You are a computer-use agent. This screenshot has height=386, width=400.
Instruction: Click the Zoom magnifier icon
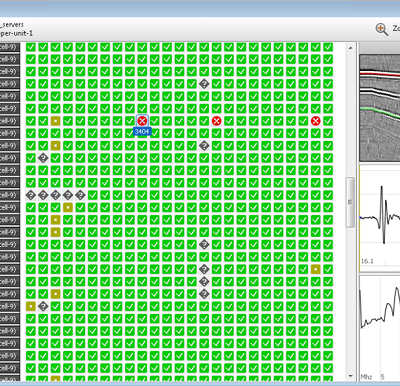click(382, 29)
